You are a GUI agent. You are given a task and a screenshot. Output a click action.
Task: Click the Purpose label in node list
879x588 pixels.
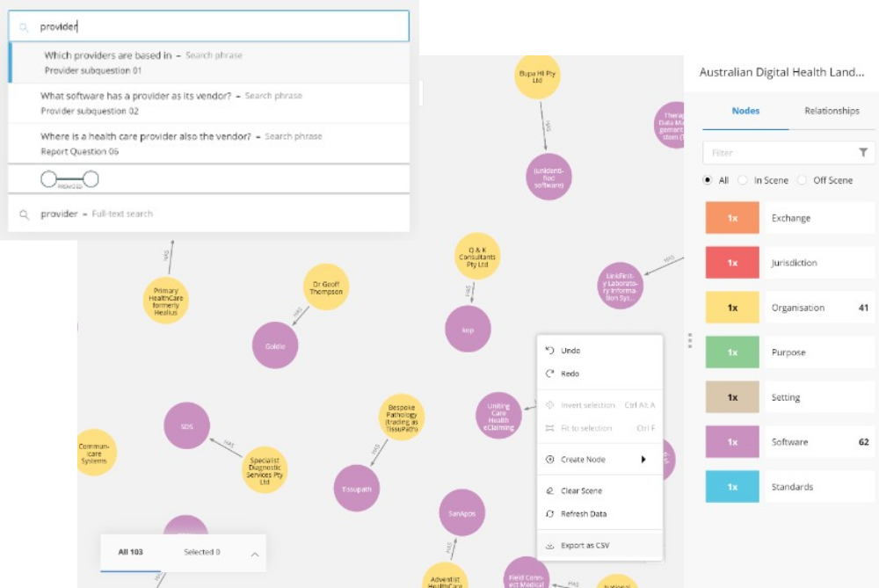788,352
